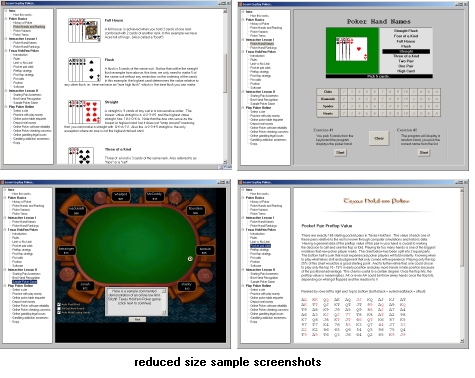This screenshot has width=475, height=378.
Task: Pick the King cell in the Spades row
Action: point(429,106)
